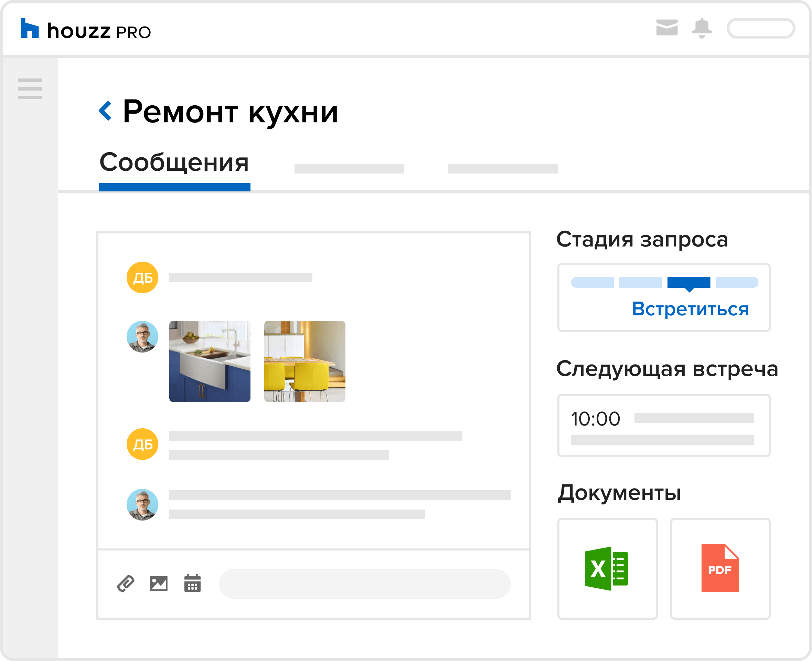
Task: Open the 10:00 meeting card
Action: point(664,425)
